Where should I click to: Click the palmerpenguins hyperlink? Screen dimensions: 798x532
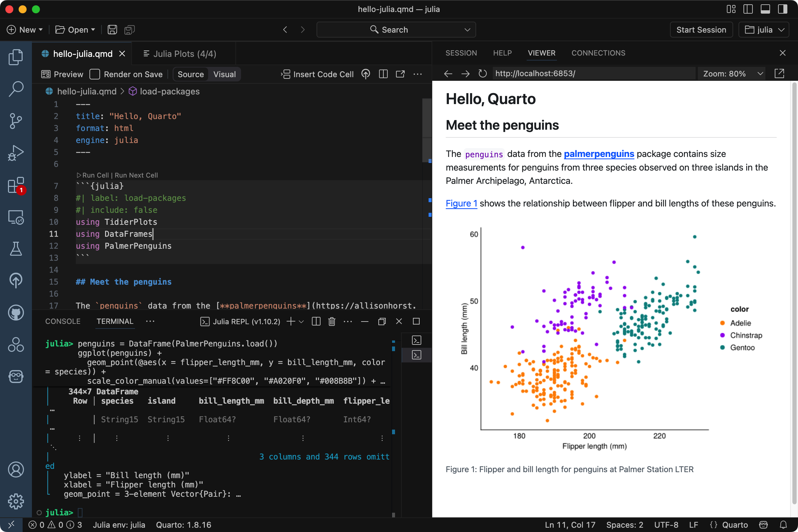coord(598,154)
